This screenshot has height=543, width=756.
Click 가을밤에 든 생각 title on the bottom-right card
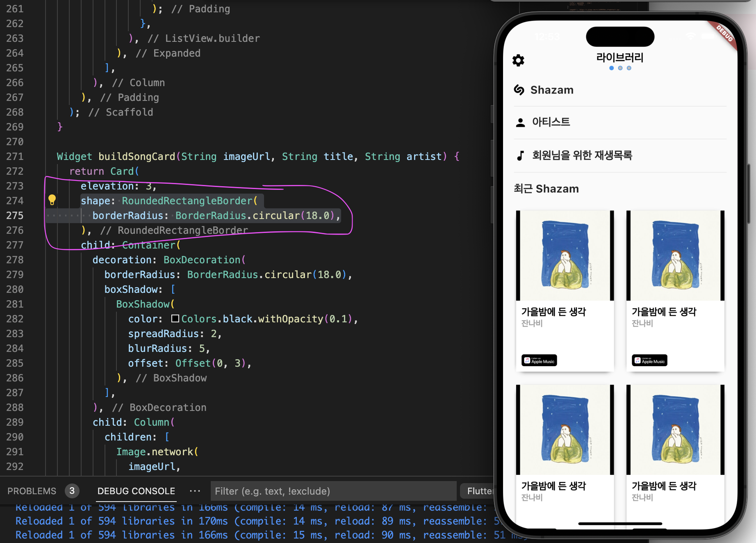coord(664,486)
